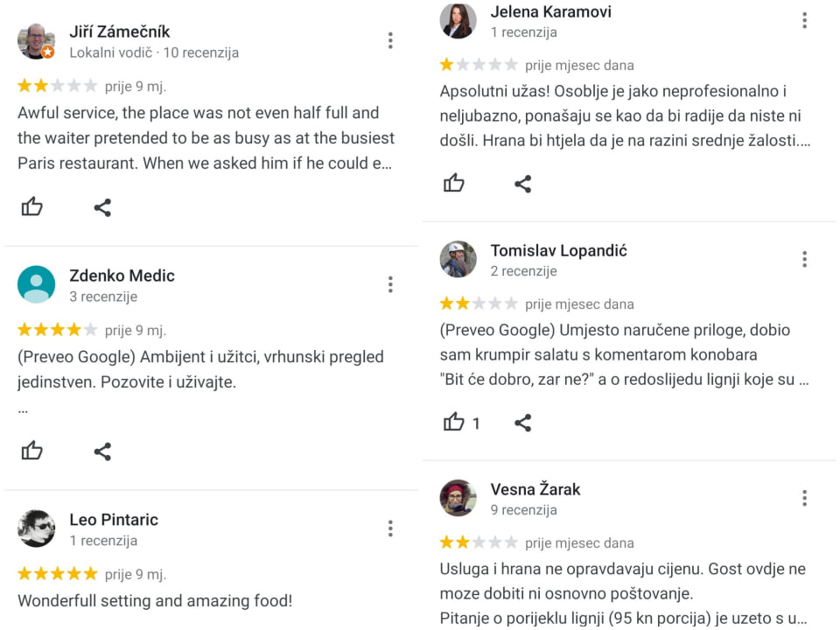Like Tomislav Lopandić's review

[x=454, y=423]
